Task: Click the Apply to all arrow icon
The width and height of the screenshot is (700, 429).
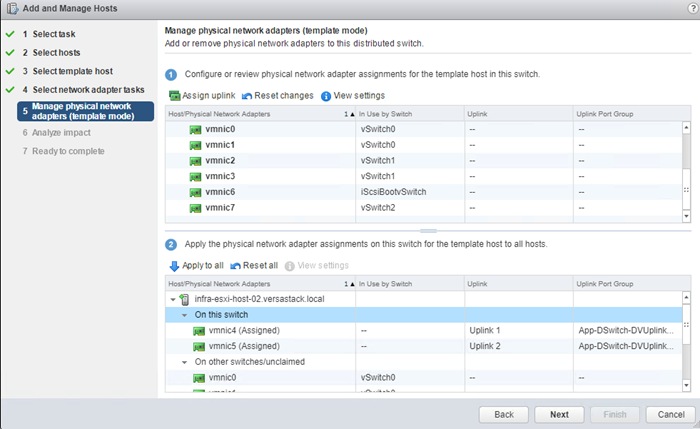Action: pos(174,266)
